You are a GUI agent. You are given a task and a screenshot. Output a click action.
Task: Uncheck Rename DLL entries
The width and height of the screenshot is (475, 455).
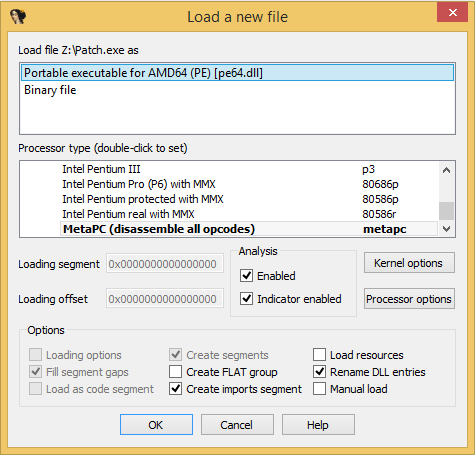pyautogui.click(x=319, y=372)
